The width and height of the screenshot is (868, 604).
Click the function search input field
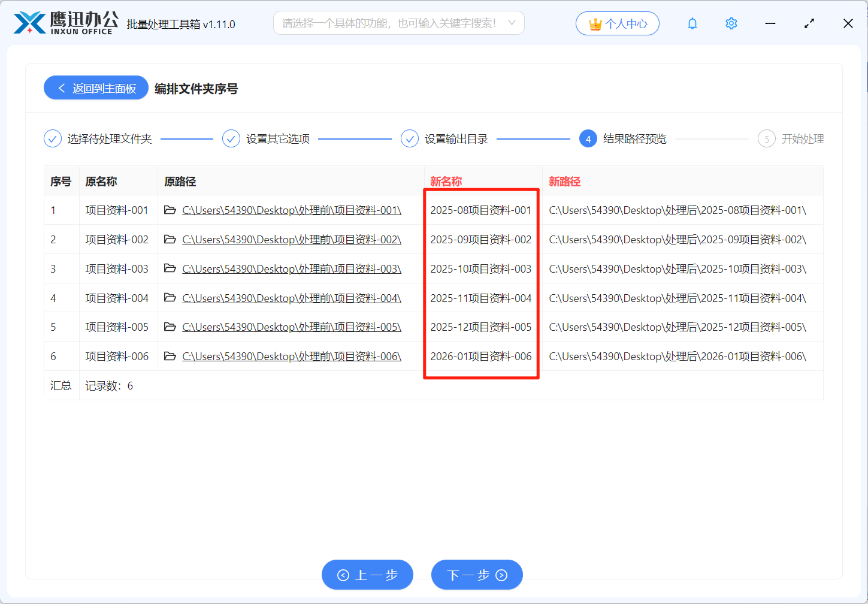click(398, 23)
